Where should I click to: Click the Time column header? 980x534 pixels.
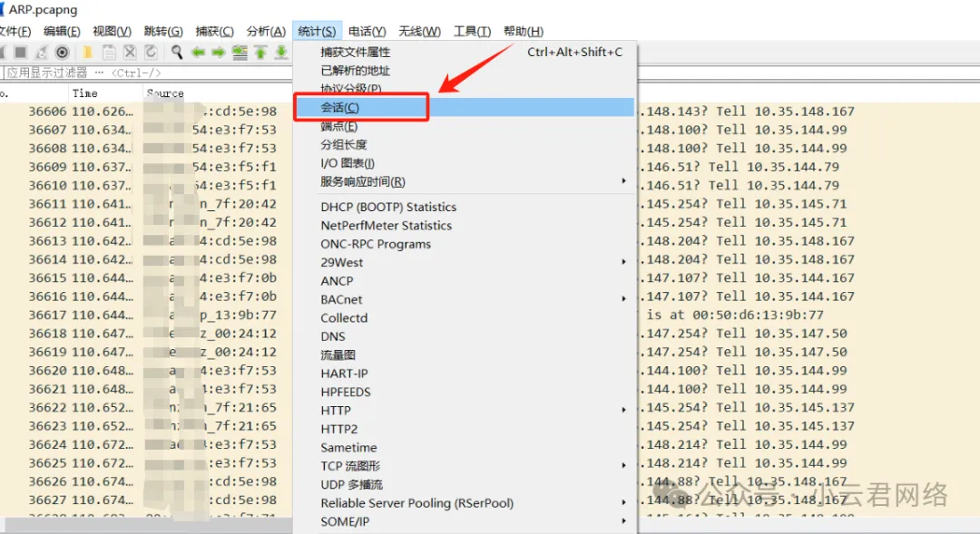(x=85, y=93)
